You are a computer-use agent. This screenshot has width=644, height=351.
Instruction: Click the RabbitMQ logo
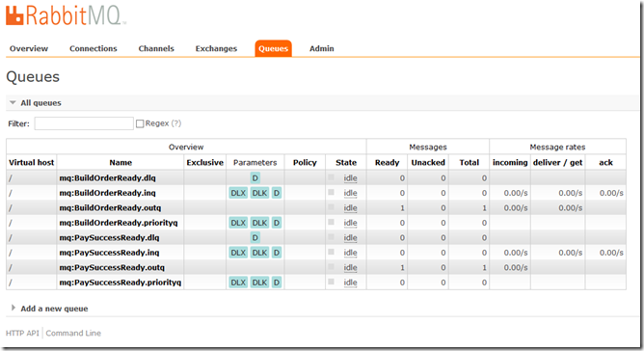click(66, 15)
